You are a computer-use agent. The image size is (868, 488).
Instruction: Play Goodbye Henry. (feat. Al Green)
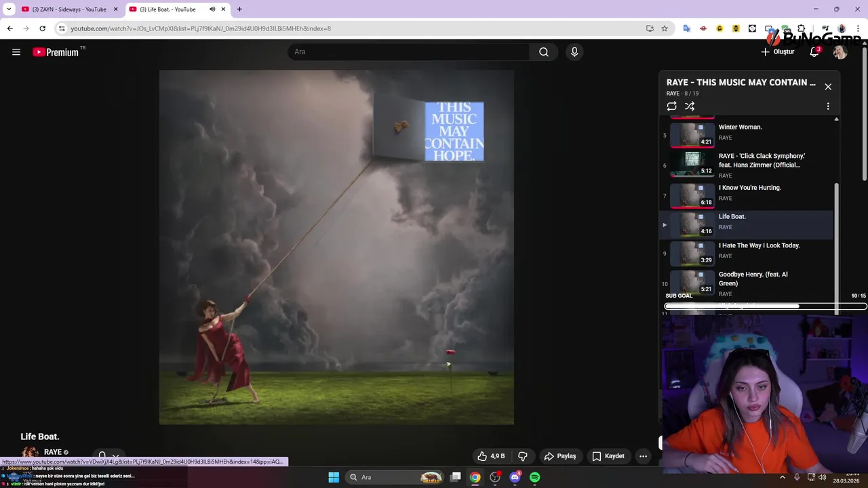tap(746, 283)
